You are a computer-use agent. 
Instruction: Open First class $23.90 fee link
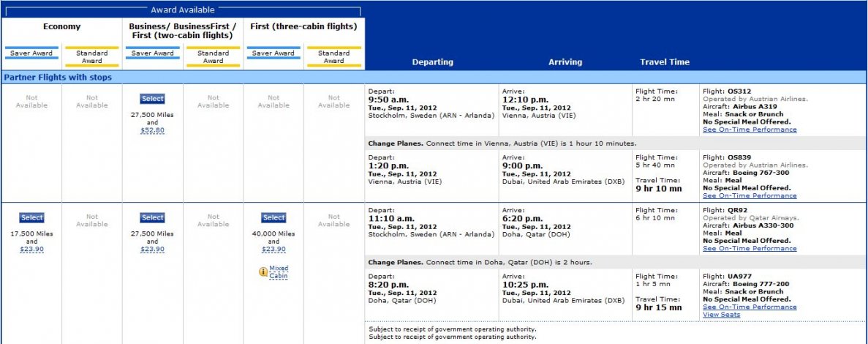coord(273,250)
